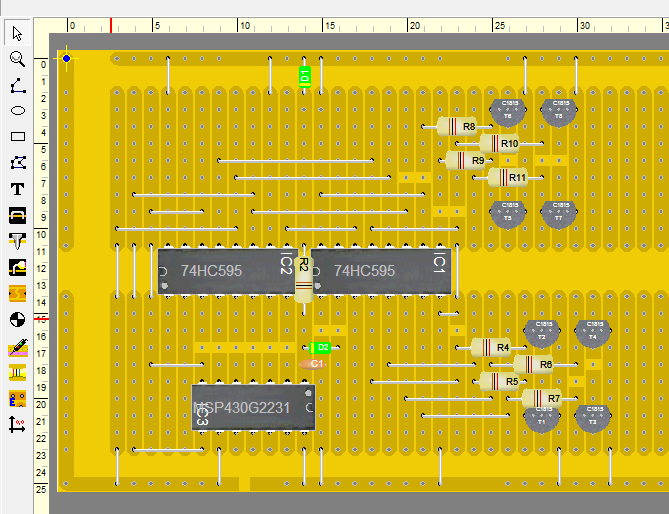
Task: Select resistor R2 between the chips
Action: pos(304,279)
